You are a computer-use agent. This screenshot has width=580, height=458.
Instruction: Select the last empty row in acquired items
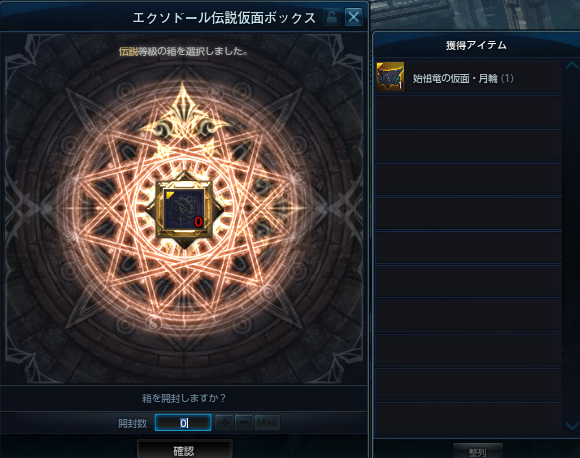[468, 419]
